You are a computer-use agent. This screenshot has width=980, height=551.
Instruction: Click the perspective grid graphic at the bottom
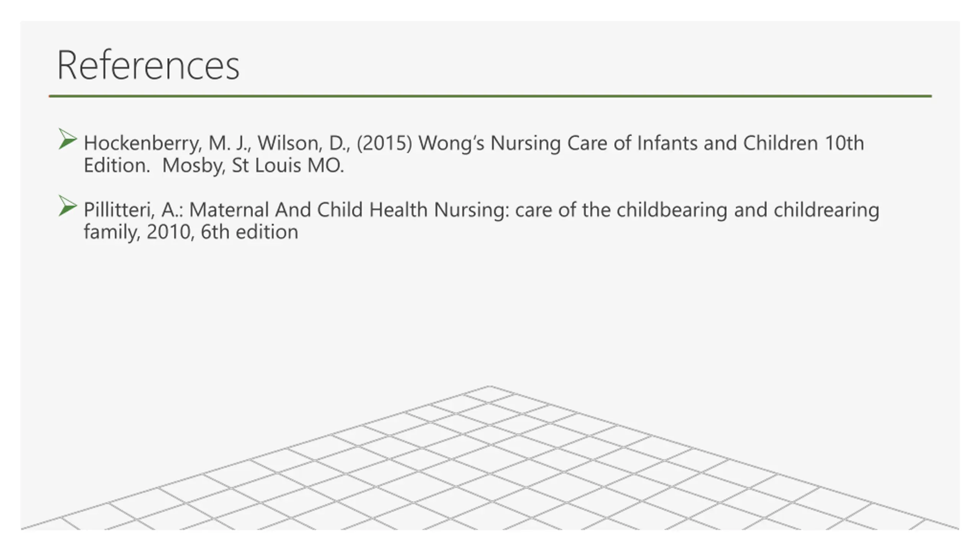(x=490, y=458)
